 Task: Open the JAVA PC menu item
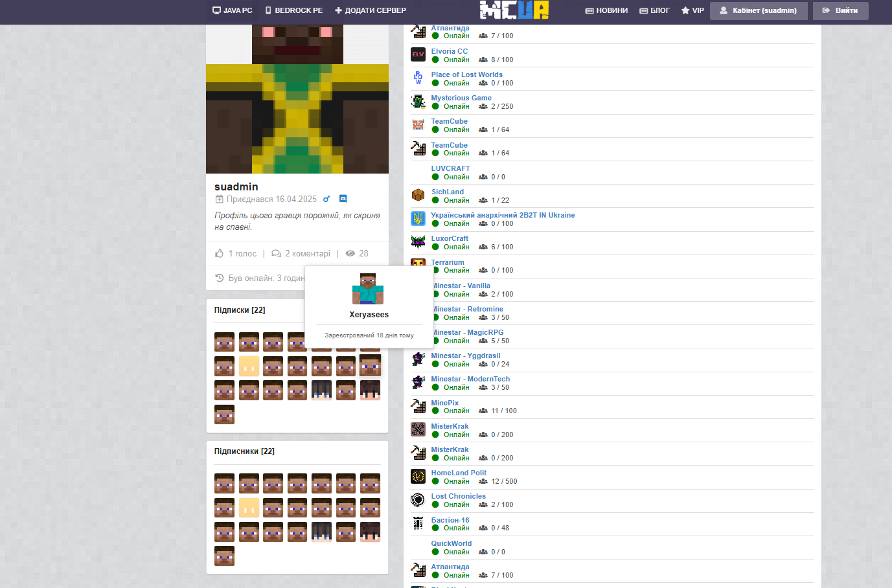(232, 10)
